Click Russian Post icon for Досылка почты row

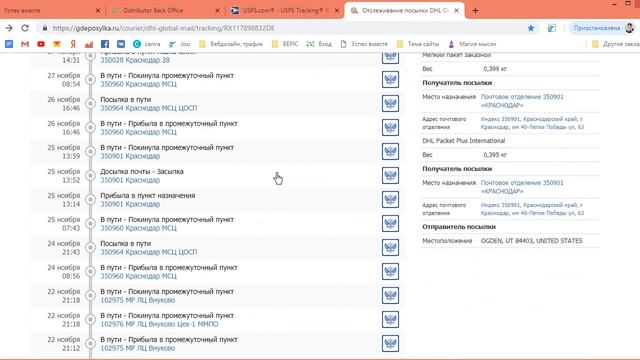390,176
